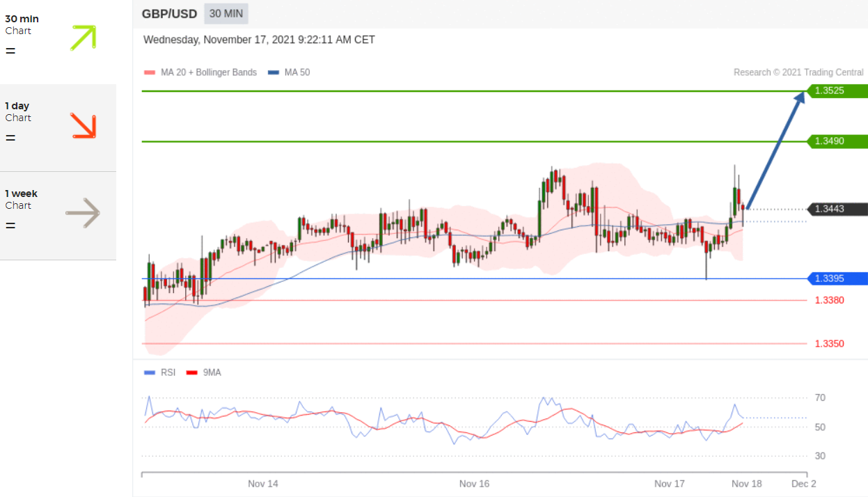
Task: Click the Research © 2021 Trading Central text
Action: pos(798,72)
